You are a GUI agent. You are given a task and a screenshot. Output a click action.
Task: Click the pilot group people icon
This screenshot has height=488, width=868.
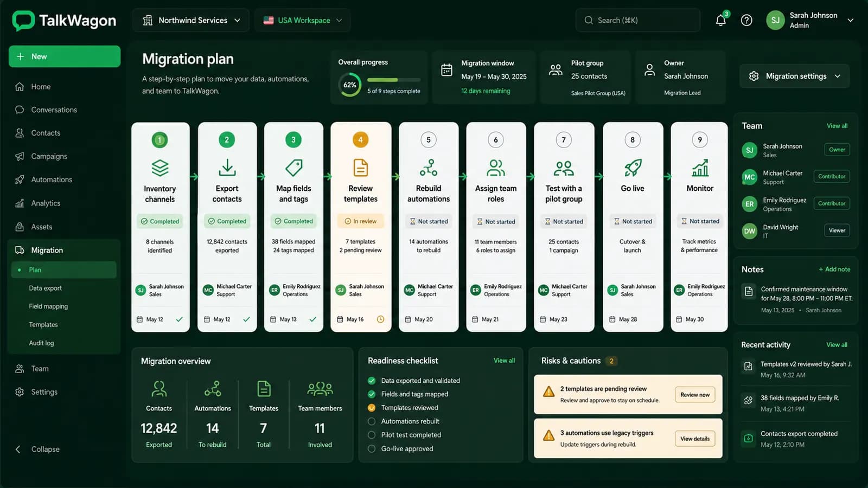[564, 168]
